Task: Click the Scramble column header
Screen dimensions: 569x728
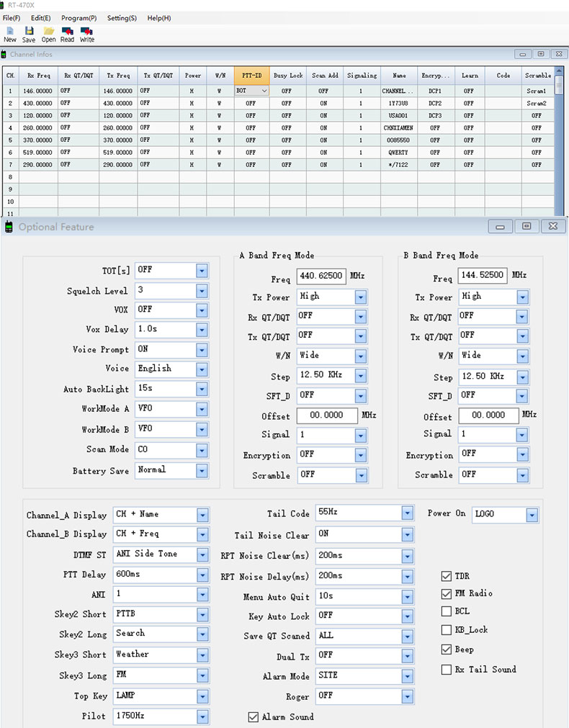Action: click(x=538, y=75)
